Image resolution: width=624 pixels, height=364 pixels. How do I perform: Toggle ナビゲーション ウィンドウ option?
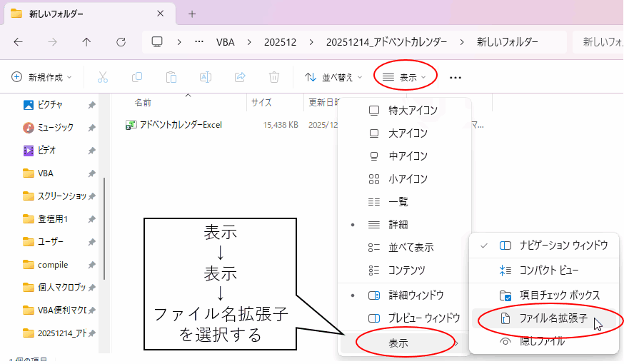point(544,246)
